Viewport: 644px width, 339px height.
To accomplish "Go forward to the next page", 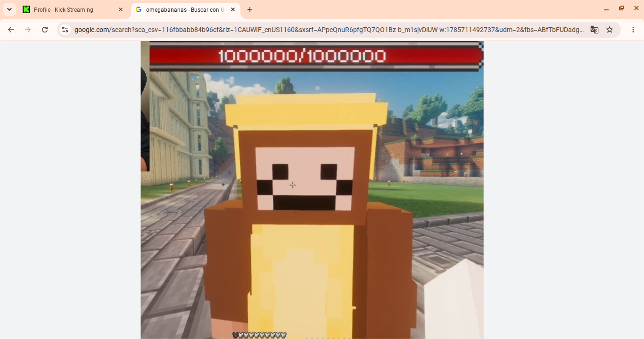I will pyautogui.click(x=28, y=30).
